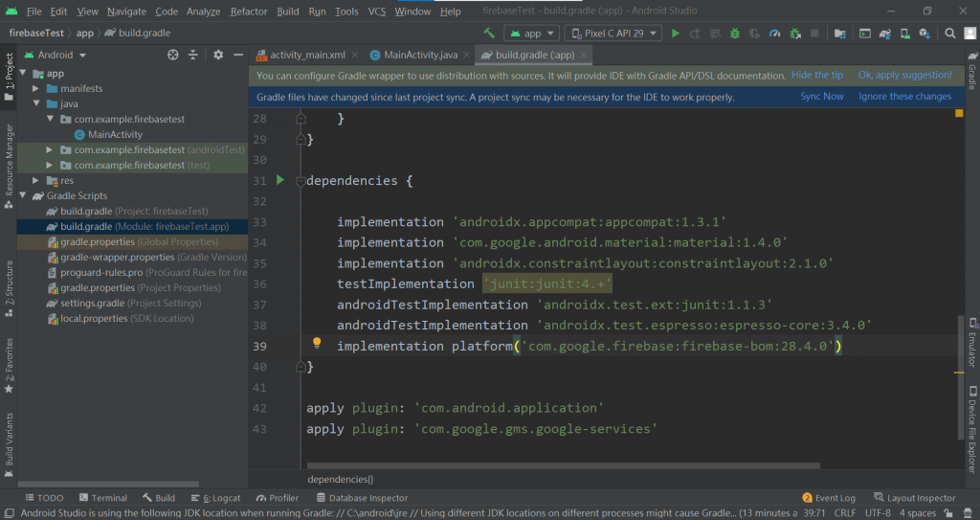The image size is (980, 520).
Task: Open the Profiler gauge icon in toolbar
Action: tap(774, 33)
